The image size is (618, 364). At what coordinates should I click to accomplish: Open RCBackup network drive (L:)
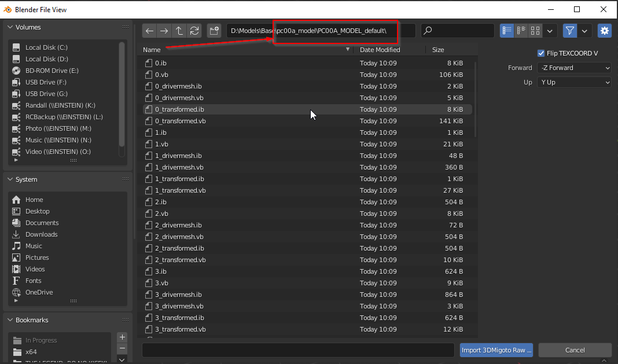[64, 117]
